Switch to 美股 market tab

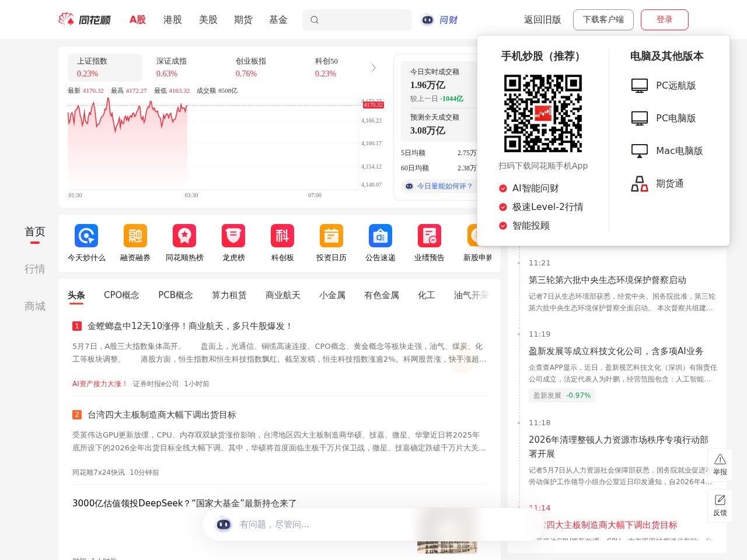[208, 20]
